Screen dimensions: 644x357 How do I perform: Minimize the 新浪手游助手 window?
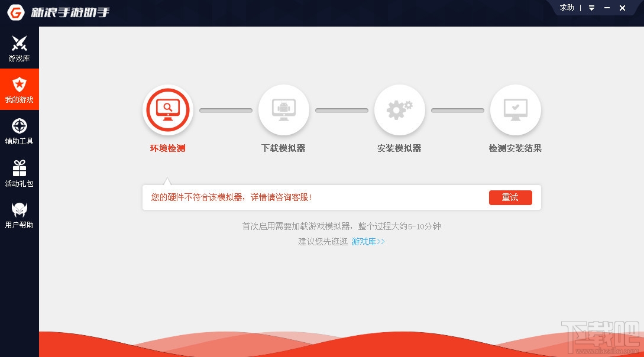point(607,8)
